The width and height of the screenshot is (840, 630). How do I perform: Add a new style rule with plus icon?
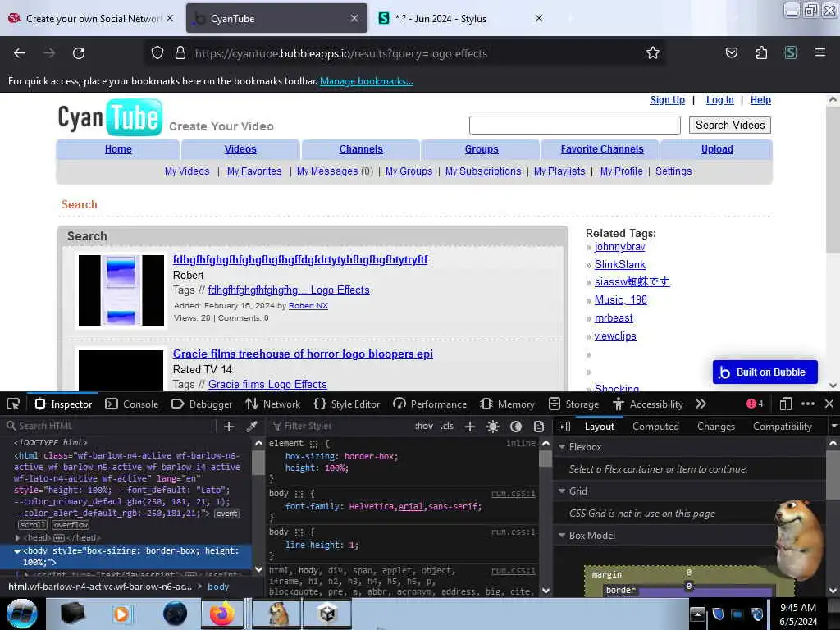tap(470, 427)
